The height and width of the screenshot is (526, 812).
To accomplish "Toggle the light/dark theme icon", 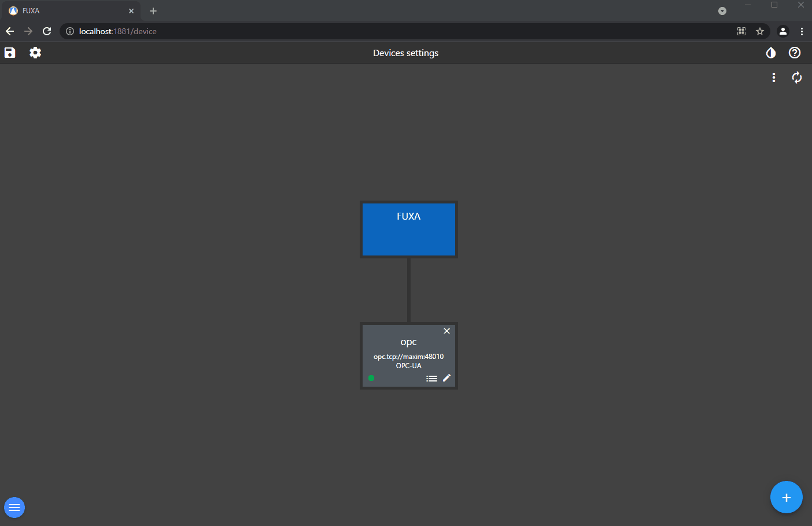I will point(770,53).
